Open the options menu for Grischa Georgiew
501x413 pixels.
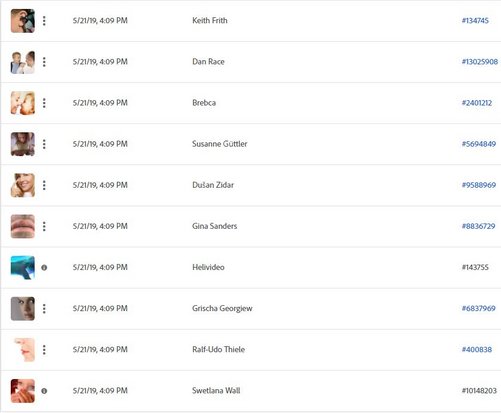point(44,309)
